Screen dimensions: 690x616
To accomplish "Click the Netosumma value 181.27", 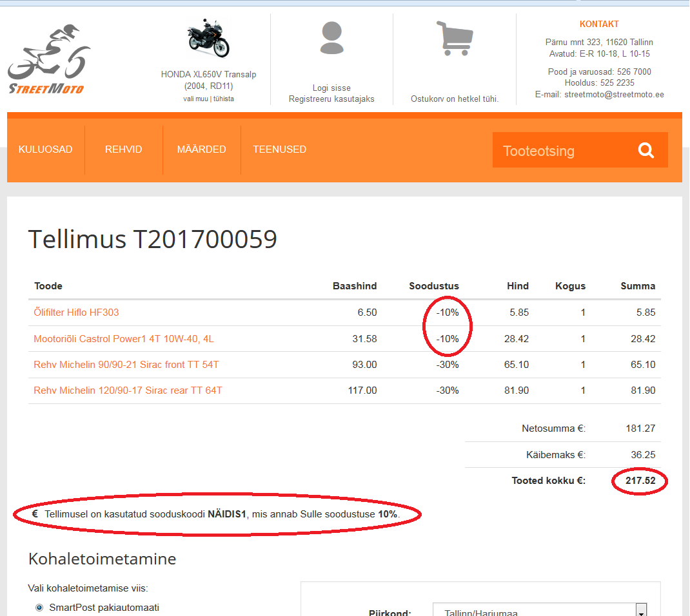I will [640, 428].
